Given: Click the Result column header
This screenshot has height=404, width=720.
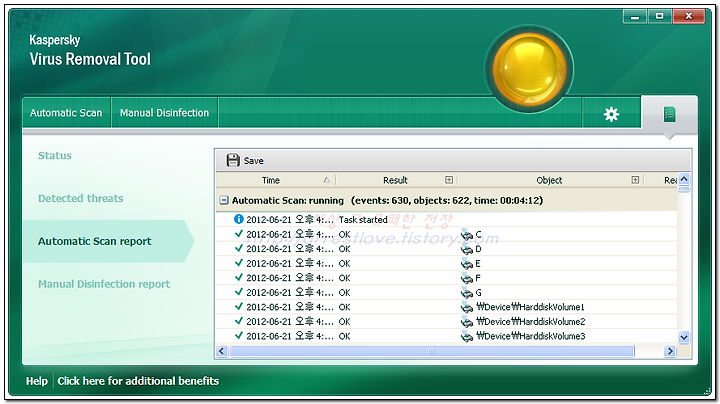Looking at the screenshot, I should click(x=395, y=180).
